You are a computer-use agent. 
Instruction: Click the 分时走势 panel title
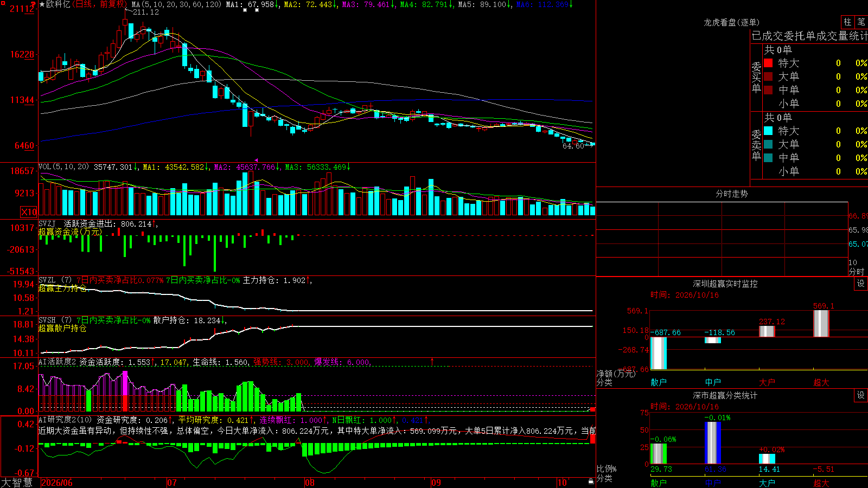pos(731,194)
